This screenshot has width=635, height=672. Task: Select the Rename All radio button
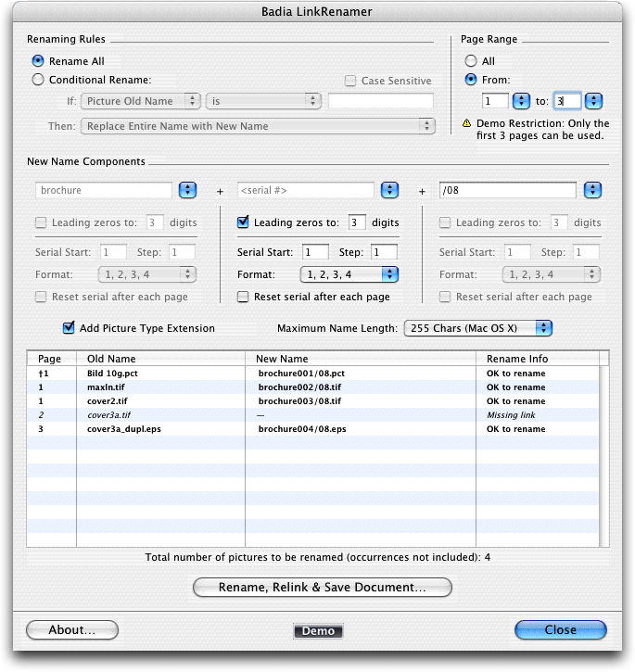[x=38, y=61]
